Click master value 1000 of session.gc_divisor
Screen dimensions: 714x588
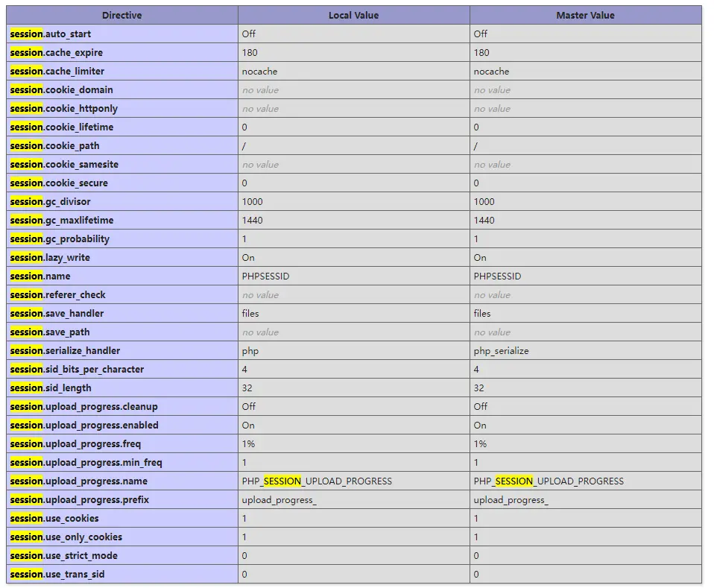(484, 201)
